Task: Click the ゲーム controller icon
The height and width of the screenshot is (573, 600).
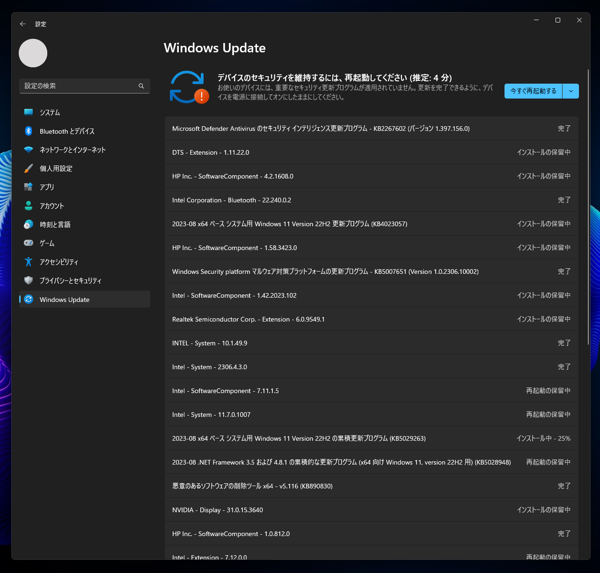Action: [x=28, y=243]
